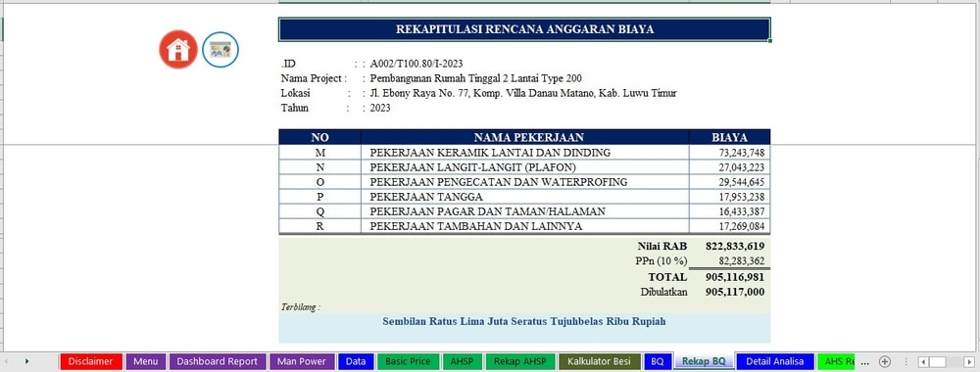Open the Basic Price sheet tab

point(408,361)
